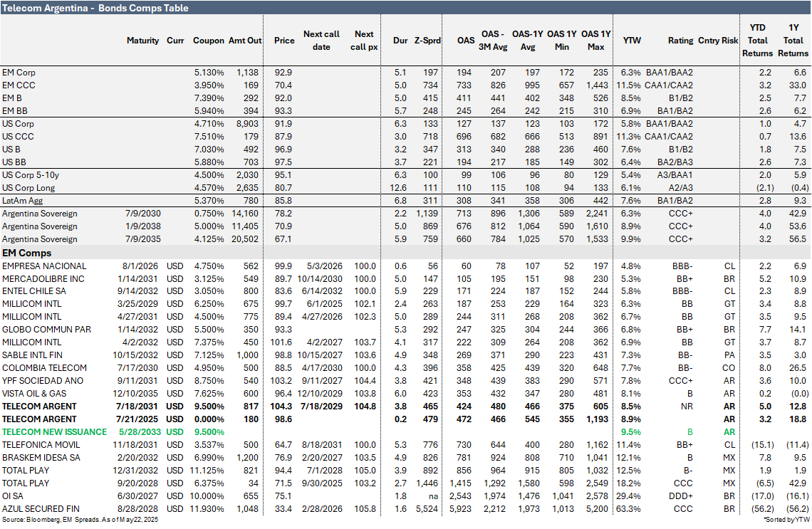Click the Source: Bloomberg footnote

coord(80,519)
